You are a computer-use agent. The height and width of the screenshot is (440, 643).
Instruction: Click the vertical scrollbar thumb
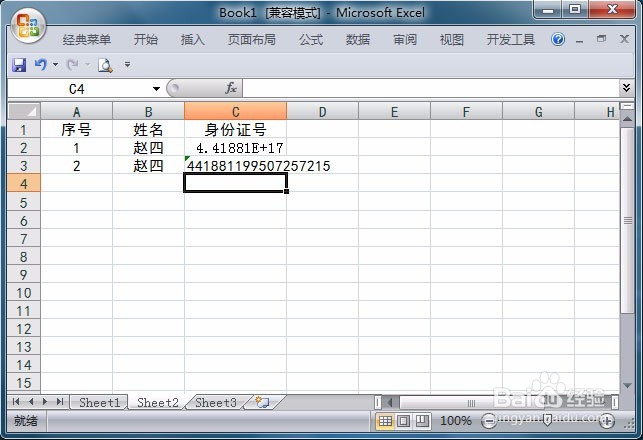(627, 220)
